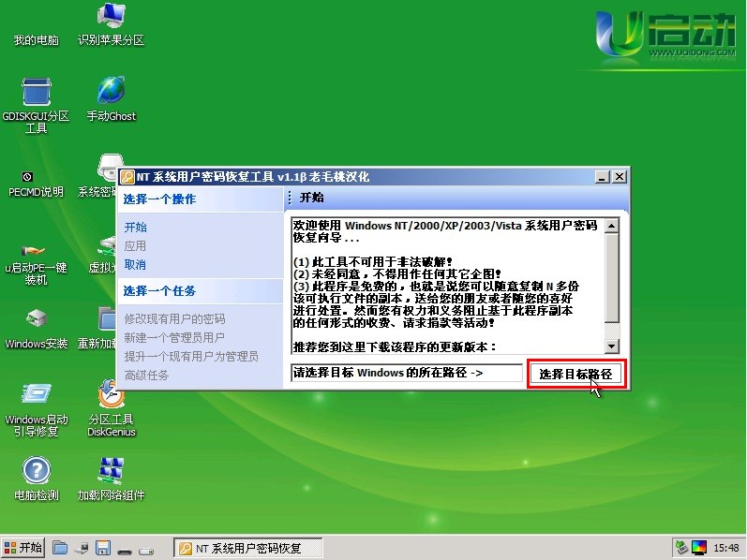Click the 15:48 clock in the tray

coord(726,548)
